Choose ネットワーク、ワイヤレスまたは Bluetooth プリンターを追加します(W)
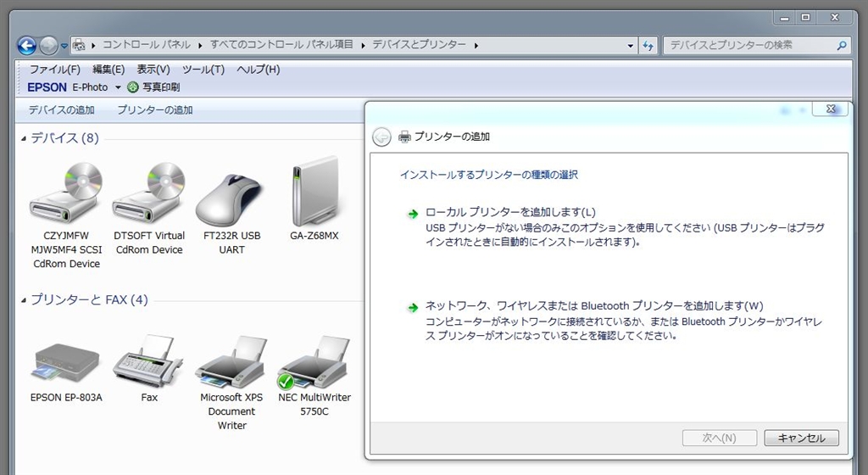868x475 pixels. pyautogui.click(x=594, y=305)
